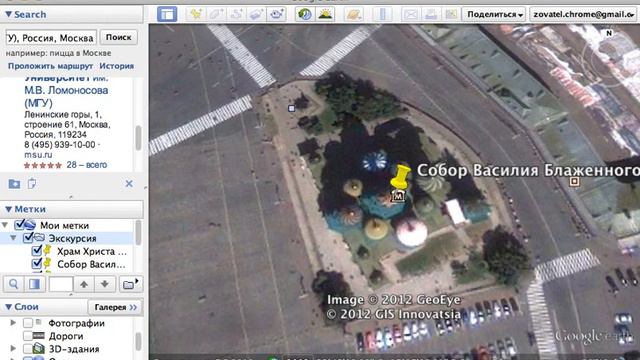Click the Add Polygon toolbar icon
The image size is (640, 360).
click(x=216, y=14)
